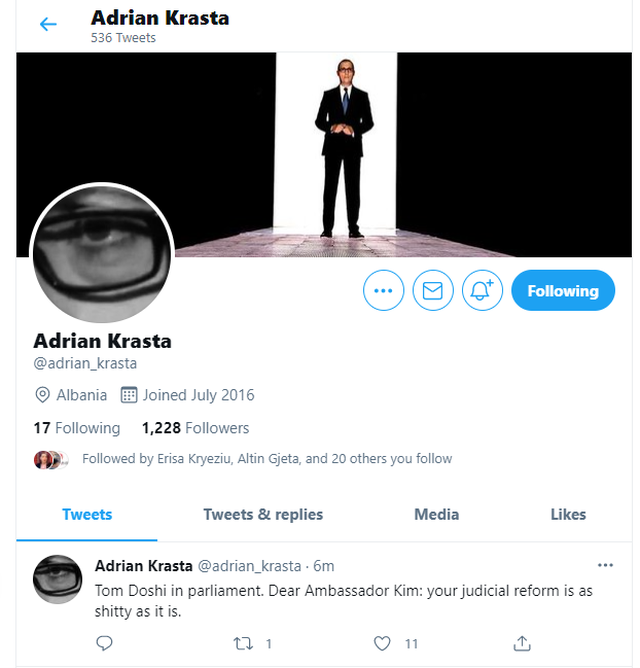
Task: Open the profile more options ellipsis button
Action: [x=383, y=291]
